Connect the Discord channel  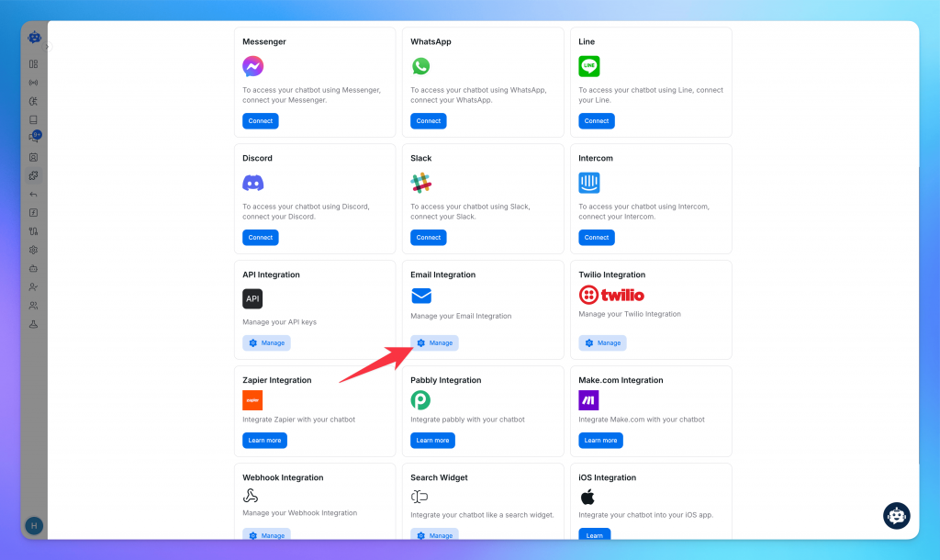click(x=260, y=238)
